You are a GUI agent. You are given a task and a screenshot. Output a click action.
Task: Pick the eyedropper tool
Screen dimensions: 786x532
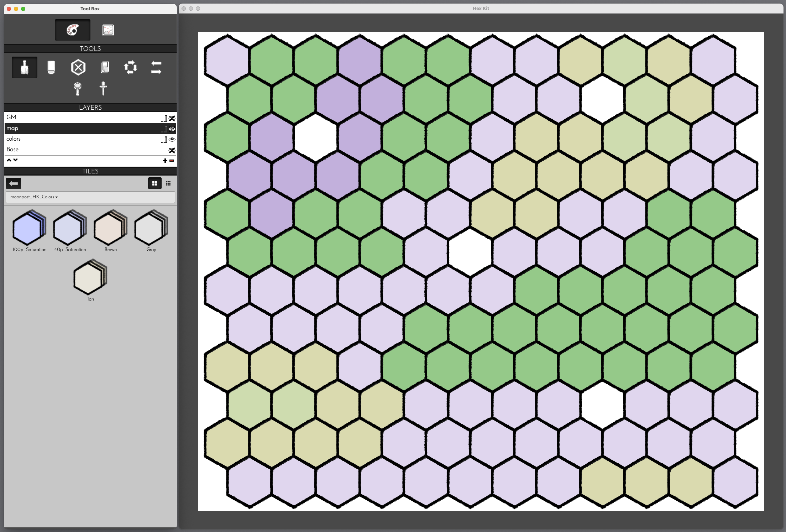[103, 88]
